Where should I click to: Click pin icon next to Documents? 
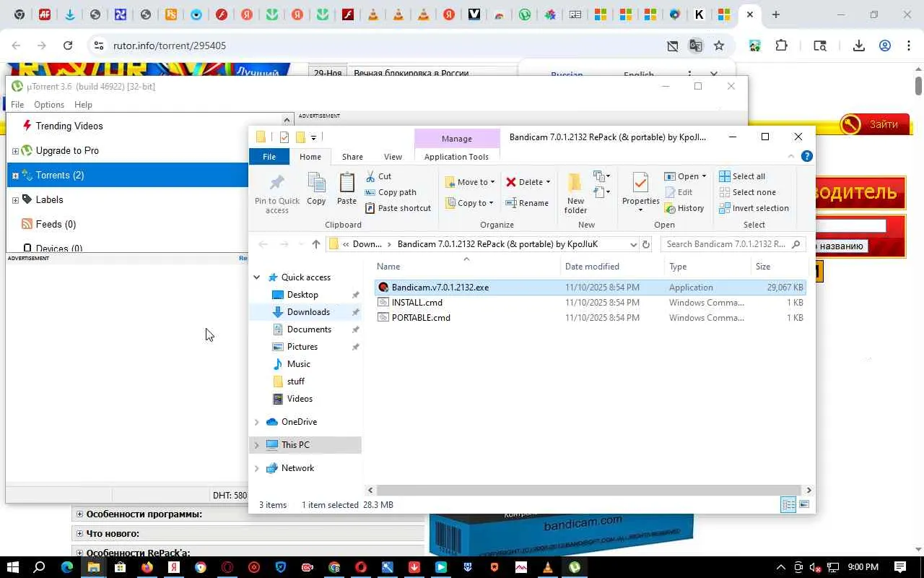tap(355, 329)
